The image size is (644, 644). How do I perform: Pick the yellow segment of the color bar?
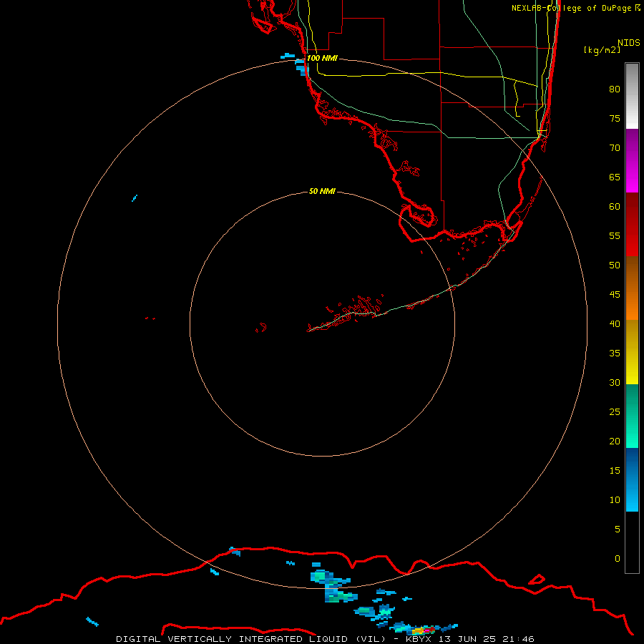click(x=632, y=352)
